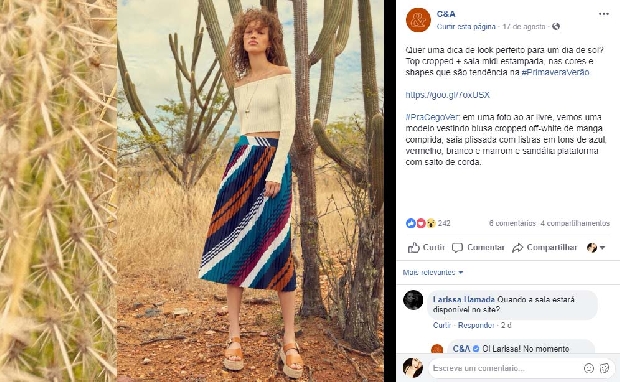The height and width of the screenshot is (382, 620).
Task: Show the 6 comentários list
Action: click(512, 223)
